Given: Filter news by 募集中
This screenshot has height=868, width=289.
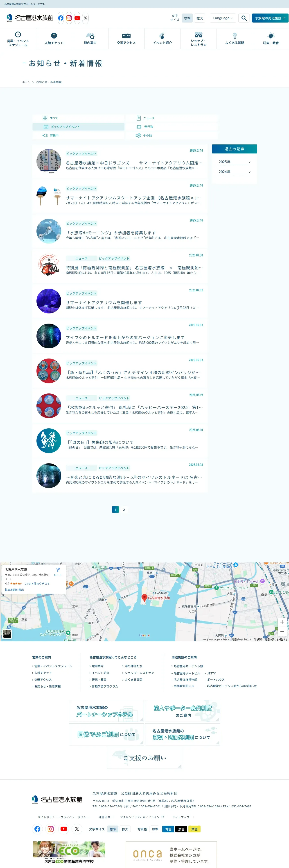Looking at the screenshot, I should pos(78,135).
